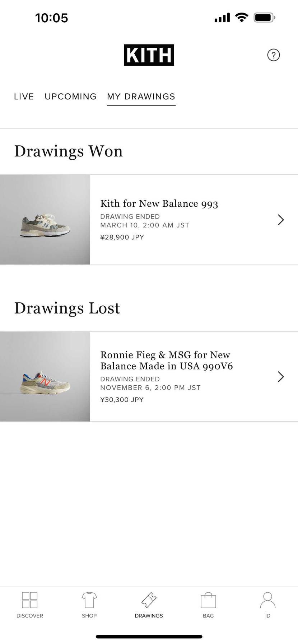The image size is (298, 644).
Task: Select the My Drawings tab
Action: tap(141, 97)
